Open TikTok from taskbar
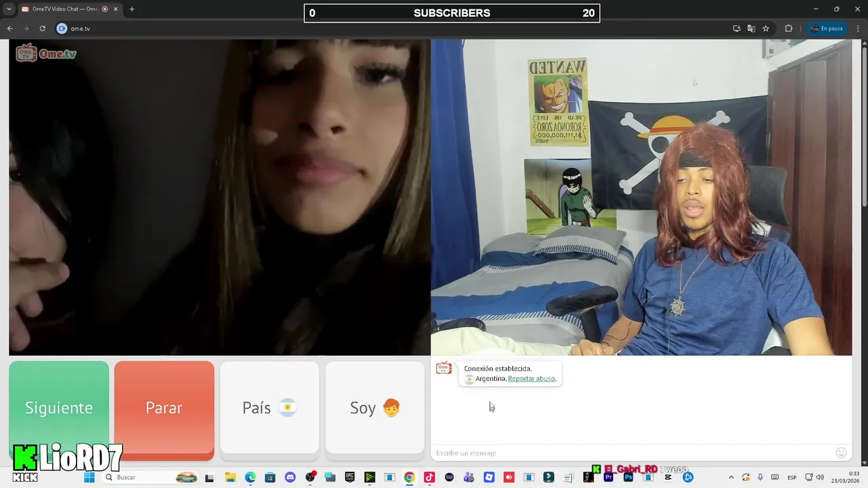 (429, 477)
